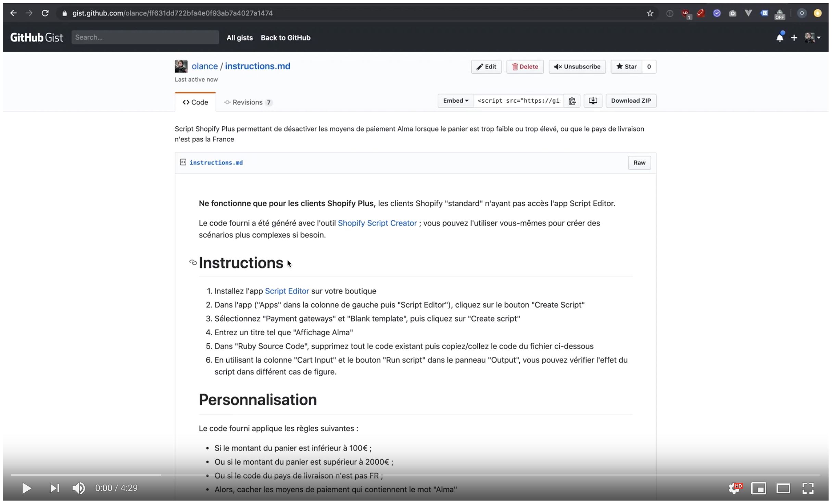Star the gist

tap(626, 67)
